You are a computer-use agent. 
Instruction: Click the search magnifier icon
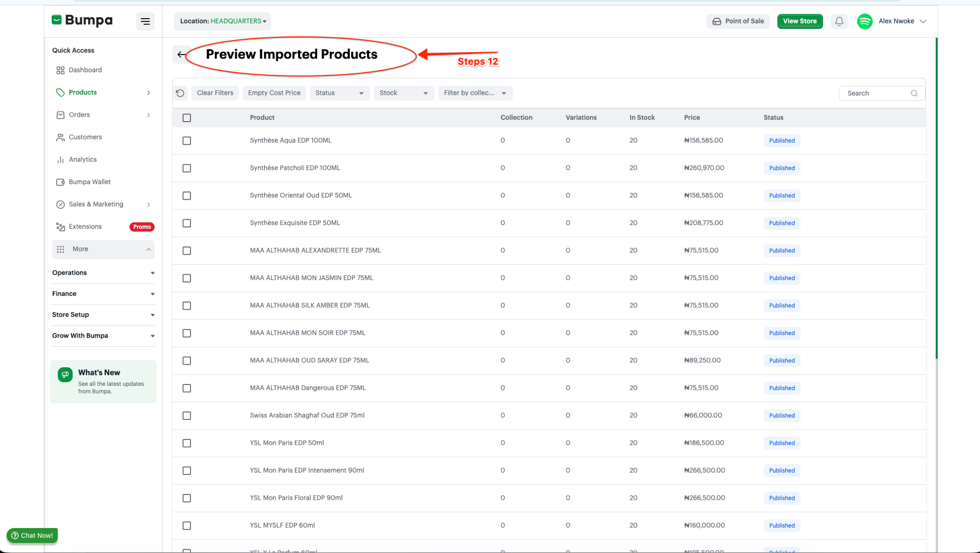pyautogui.click(x=914, y=93)
